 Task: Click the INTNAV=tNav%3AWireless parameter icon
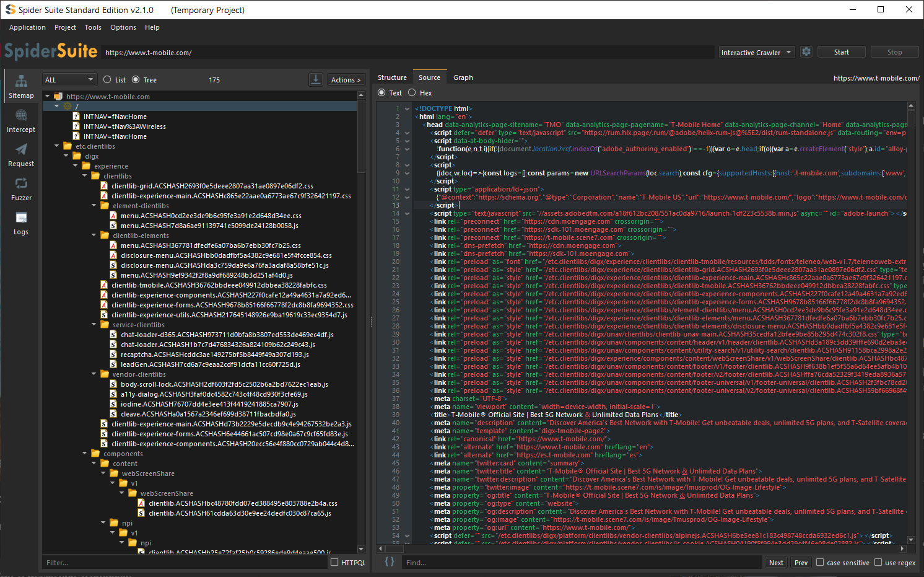(x=76, y=126)
